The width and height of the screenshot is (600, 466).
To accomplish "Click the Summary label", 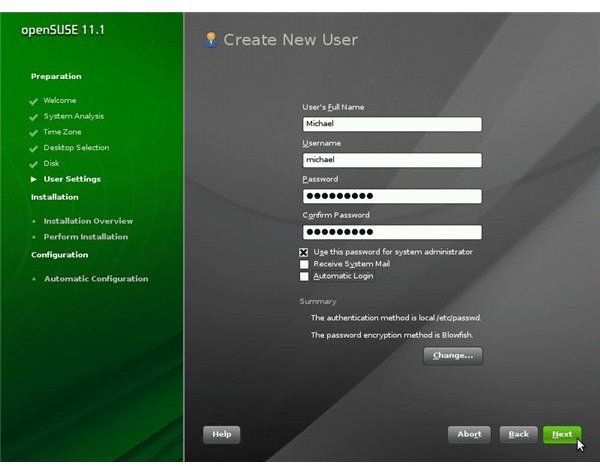I will click(318, 301).
